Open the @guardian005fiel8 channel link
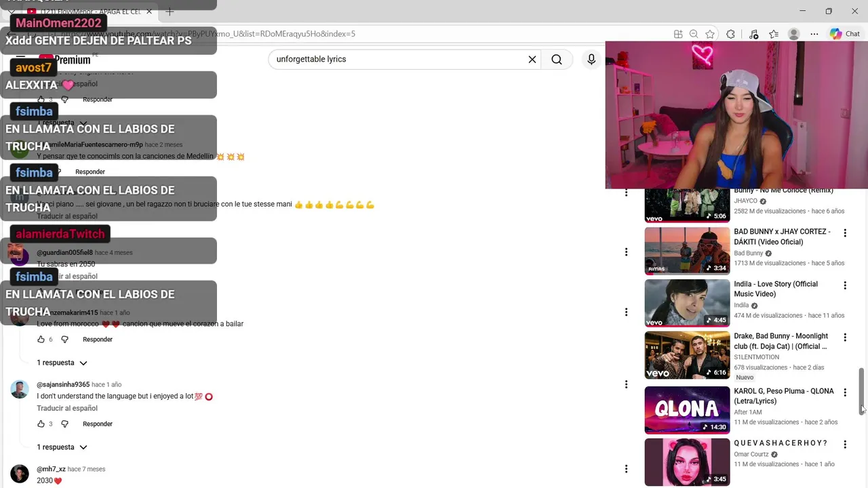 [x=64, y=253]
